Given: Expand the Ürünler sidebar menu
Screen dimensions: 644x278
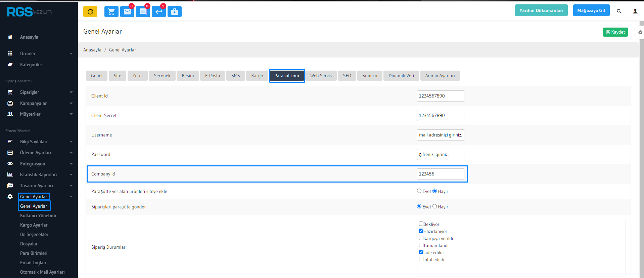Looking at the screenshot, I should coord(40,53).
